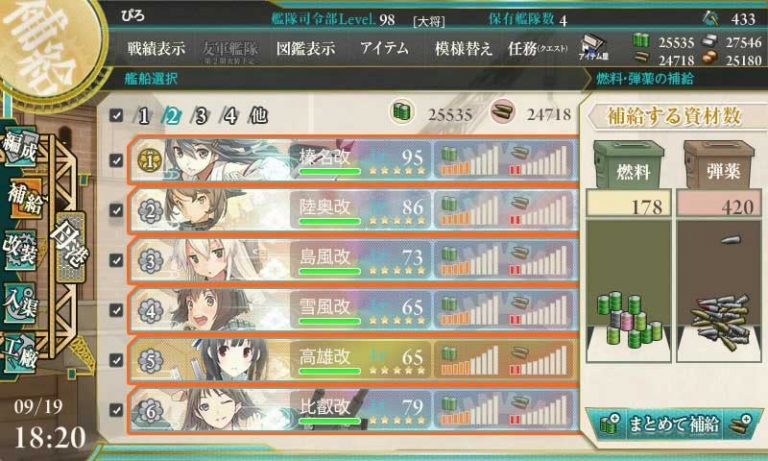
Task: Uncheck the 榛名改 ship checkbox
Action: coord(116,160)
